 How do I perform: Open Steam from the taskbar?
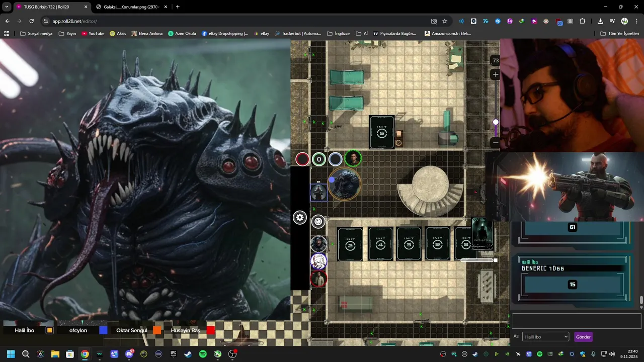click(188, 354)
